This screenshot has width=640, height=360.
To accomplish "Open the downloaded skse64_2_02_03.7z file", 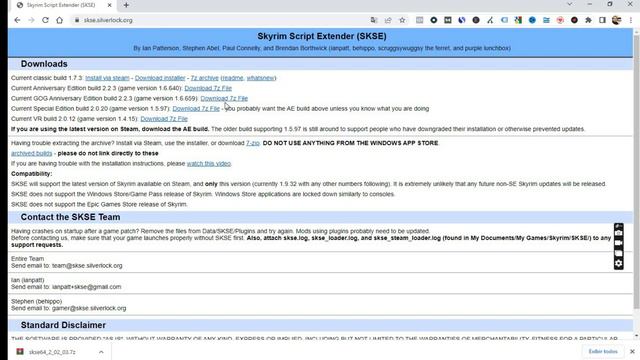I will tap(52, 352).
